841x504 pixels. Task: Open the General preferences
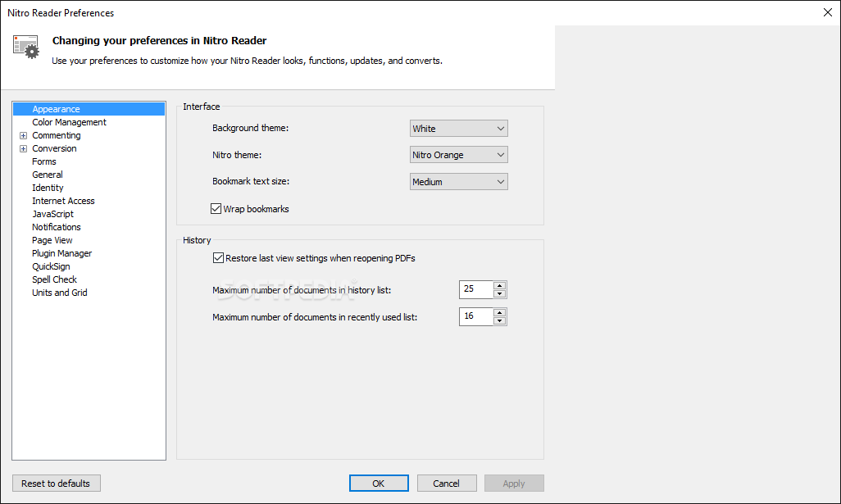(48, 175)
